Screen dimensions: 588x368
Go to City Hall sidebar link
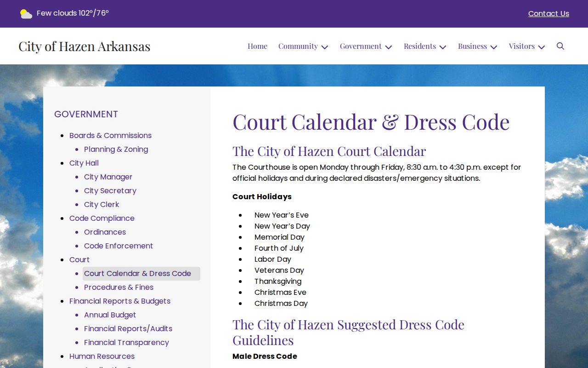coord(84,163)
